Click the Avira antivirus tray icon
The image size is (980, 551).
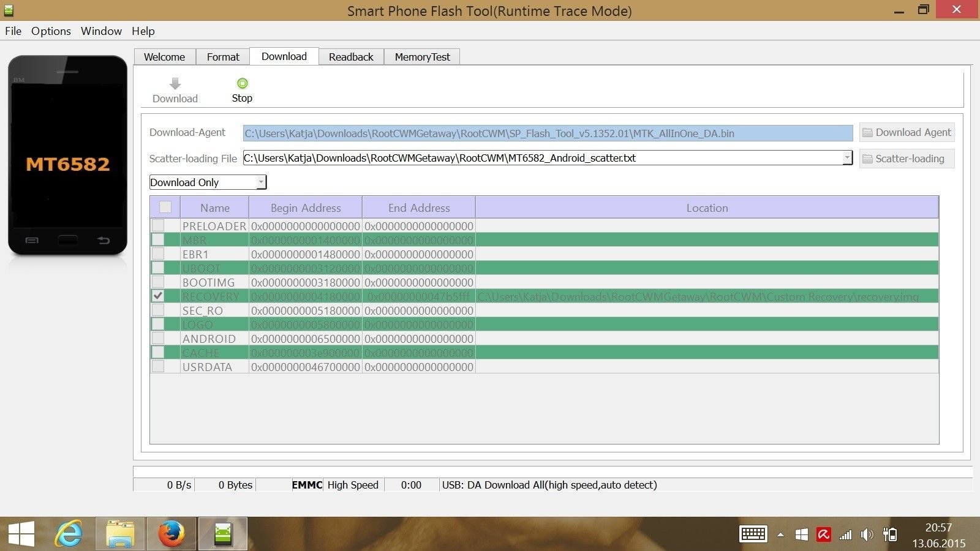click(x=823, y=534)
